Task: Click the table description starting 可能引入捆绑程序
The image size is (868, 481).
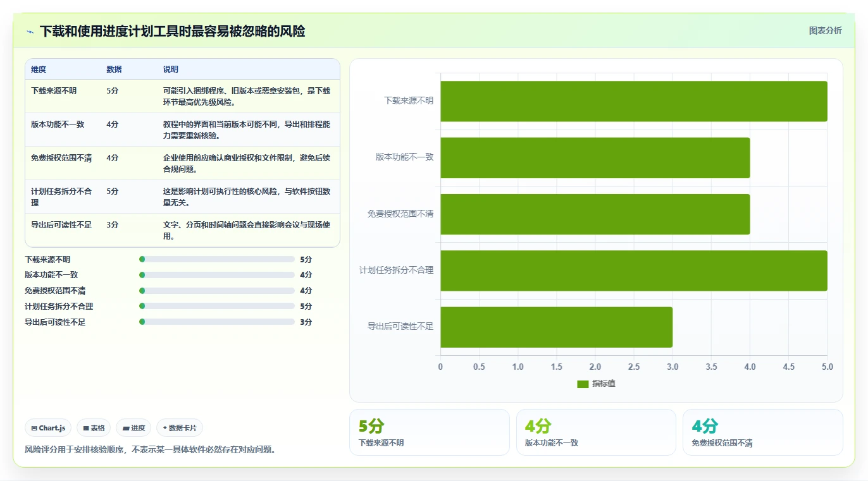Action: pyautogui.click(x=247, y=96)
